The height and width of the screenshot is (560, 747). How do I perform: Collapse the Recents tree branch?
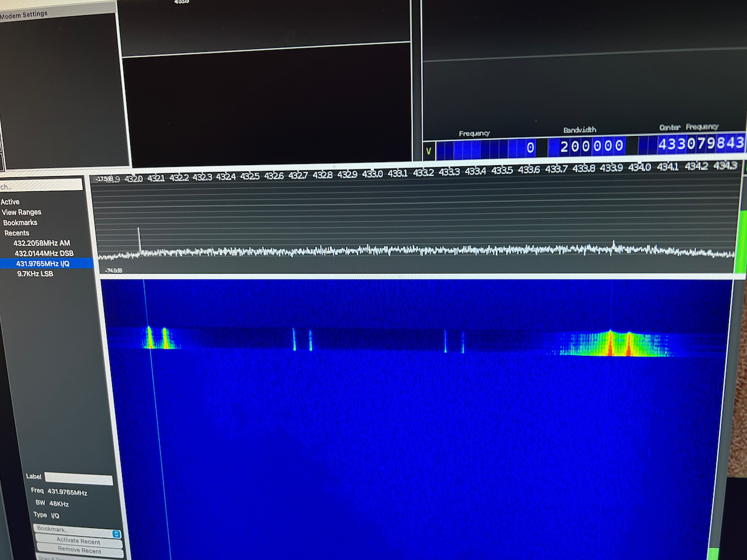click(16, 233)
